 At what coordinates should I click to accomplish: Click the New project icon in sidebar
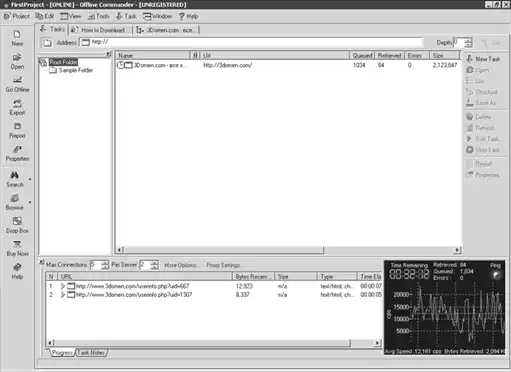pyautogui.click(x=17, y=38)
